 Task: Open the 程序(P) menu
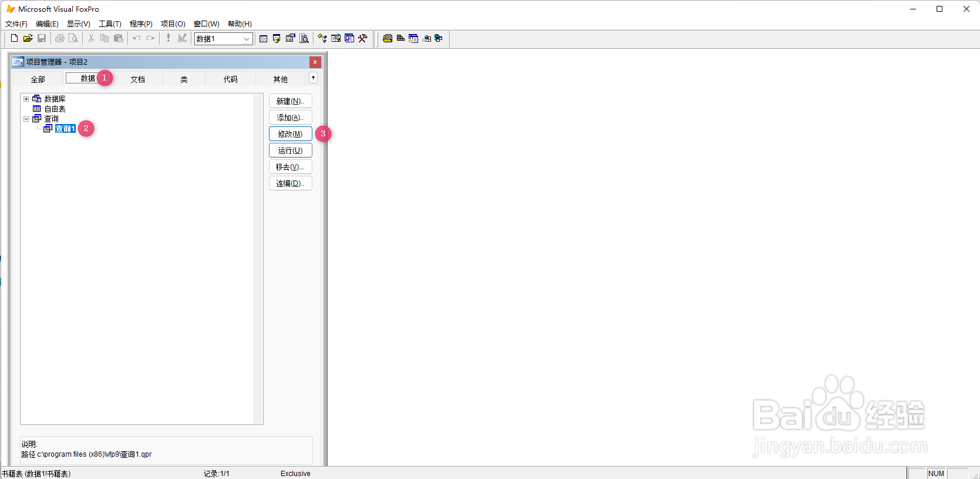point(141,24)
